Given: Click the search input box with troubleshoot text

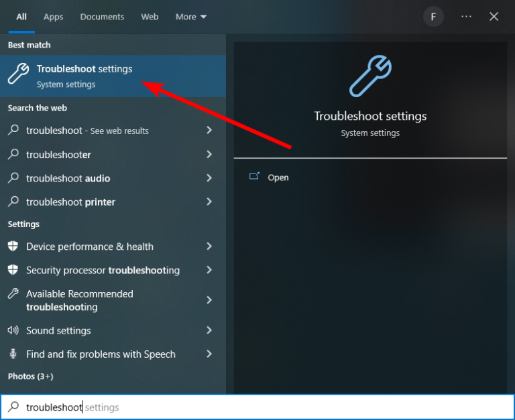Looking at the screenshot, I should pyautogui.click(x=257, y=407).
